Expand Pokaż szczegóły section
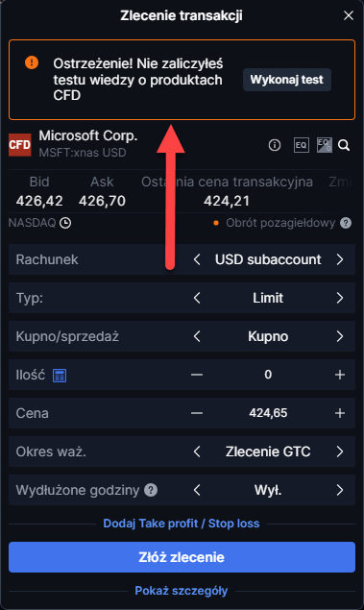This screenshot has width=364, height=610. pos(182,591)
